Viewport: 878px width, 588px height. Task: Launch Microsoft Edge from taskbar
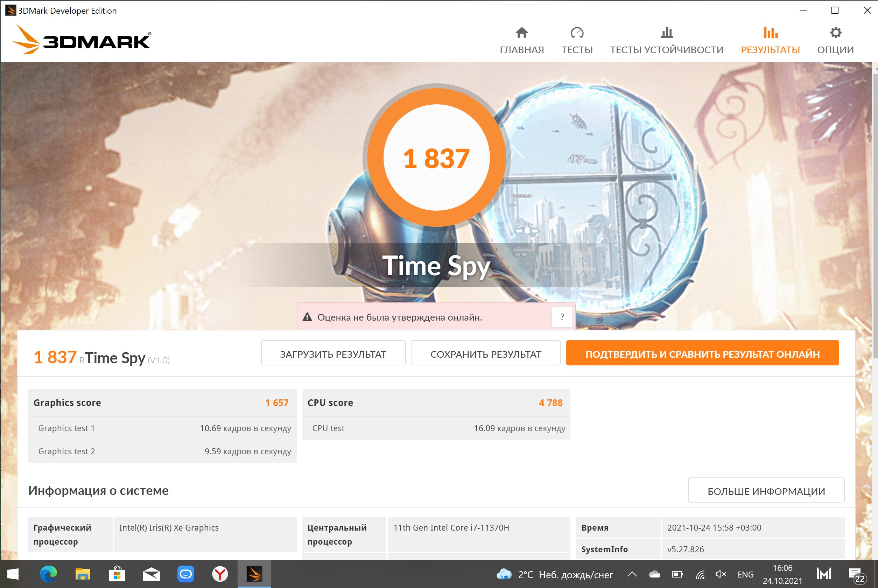pos(48,574)
